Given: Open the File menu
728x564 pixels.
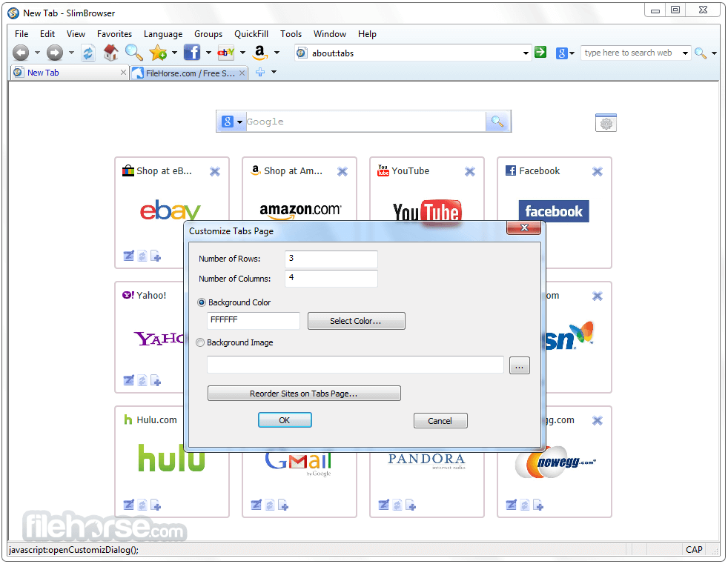Looking at the screenshot, I should (21, 34).
